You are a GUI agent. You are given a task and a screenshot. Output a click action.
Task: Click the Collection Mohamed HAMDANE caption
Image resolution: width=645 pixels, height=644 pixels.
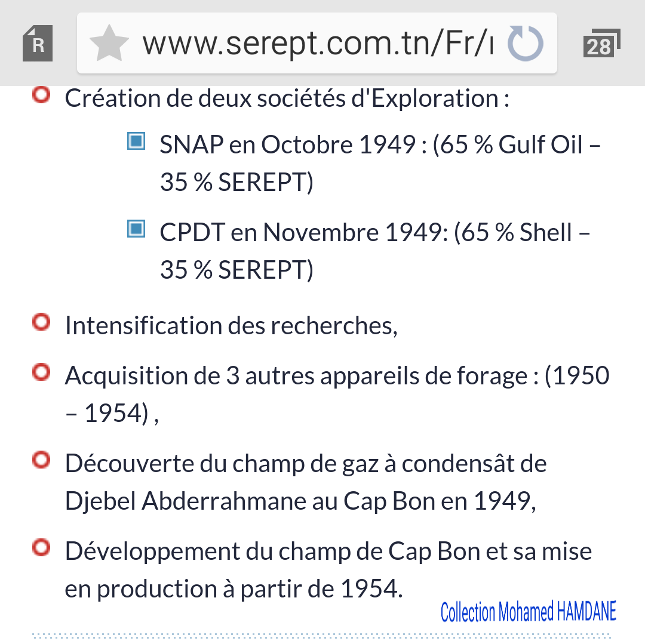click(528, 612)
